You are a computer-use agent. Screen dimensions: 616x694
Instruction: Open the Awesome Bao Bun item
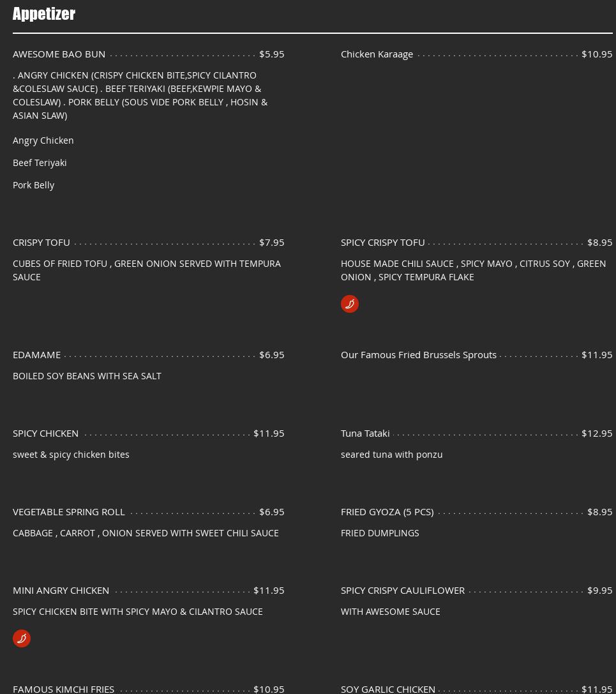click(59, 54)
